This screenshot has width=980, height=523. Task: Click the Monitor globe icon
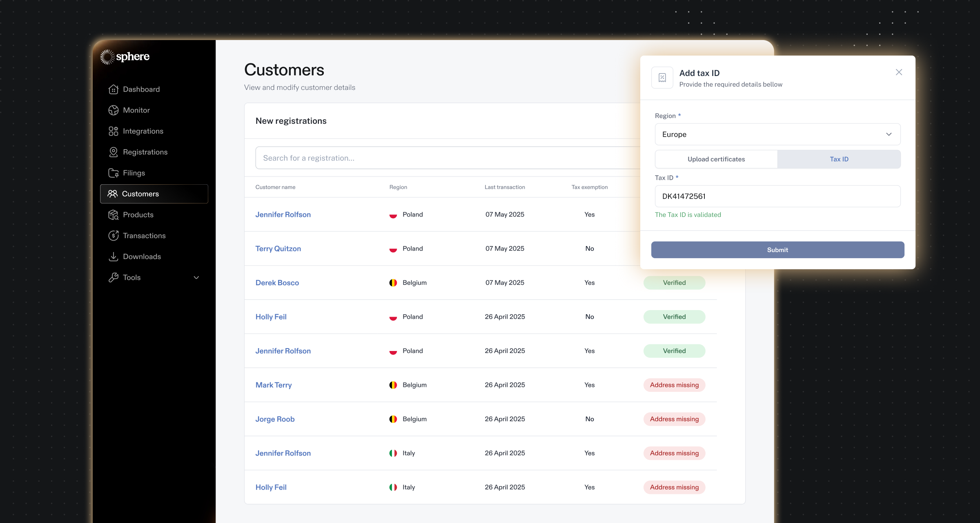(x=113, y=110)
